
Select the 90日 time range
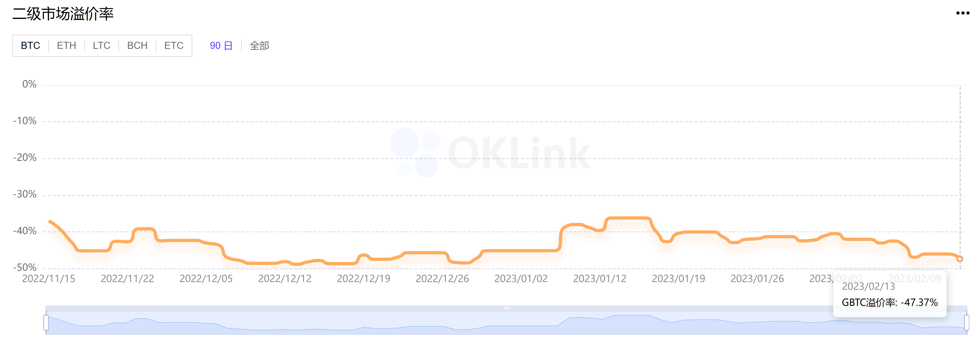point(221,46)
